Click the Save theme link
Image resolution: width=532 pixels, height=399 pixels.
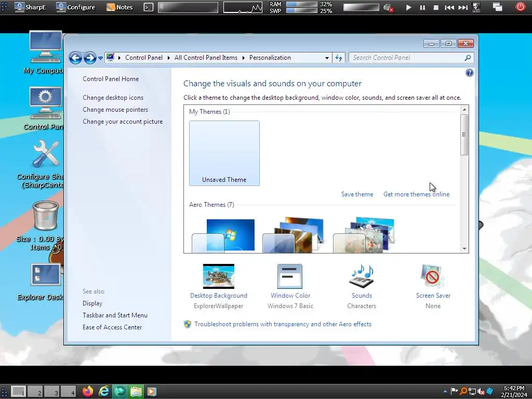357,194
